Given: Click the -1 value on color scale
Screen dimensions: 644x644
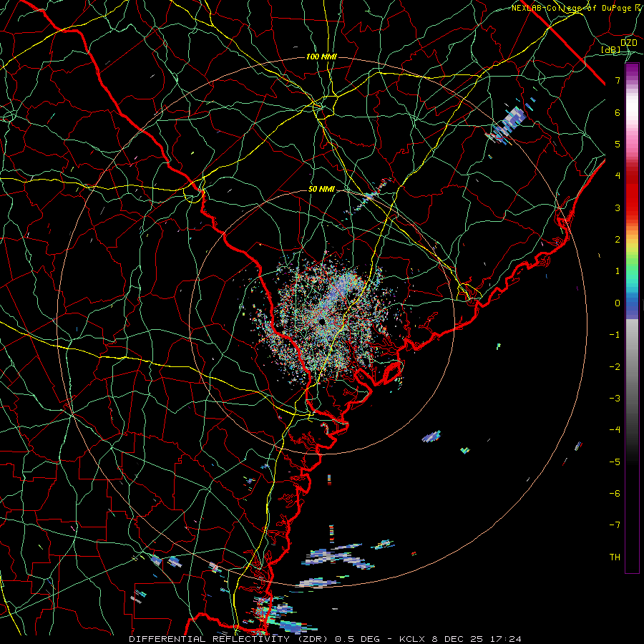Looking at the screenshot, I should pos(615,335).
